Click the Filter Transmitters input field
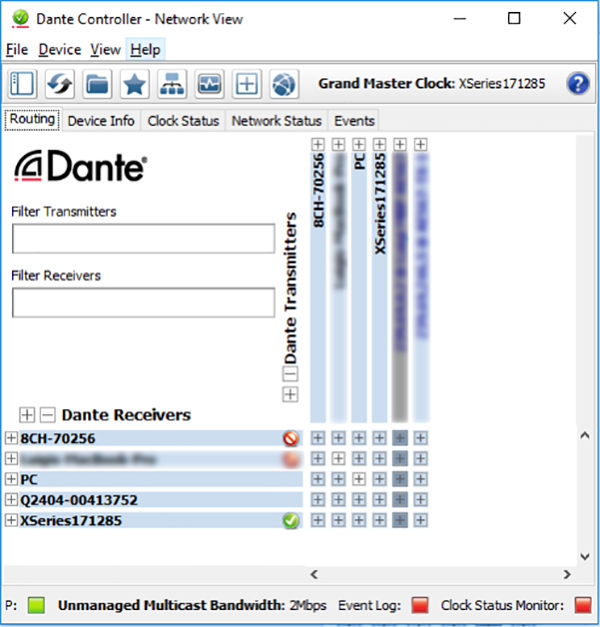Viewport: 600px width, 627px height. pyautogui.click(x=144, y=238)
